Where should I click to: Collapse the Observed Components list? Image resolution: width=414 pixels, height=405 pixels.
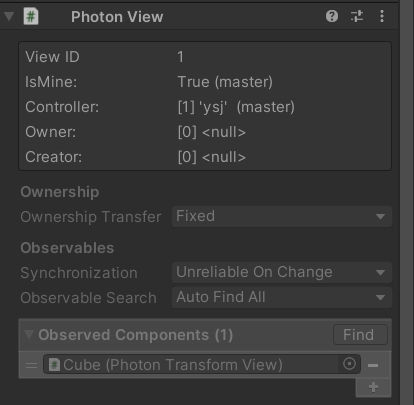(29, 334)
